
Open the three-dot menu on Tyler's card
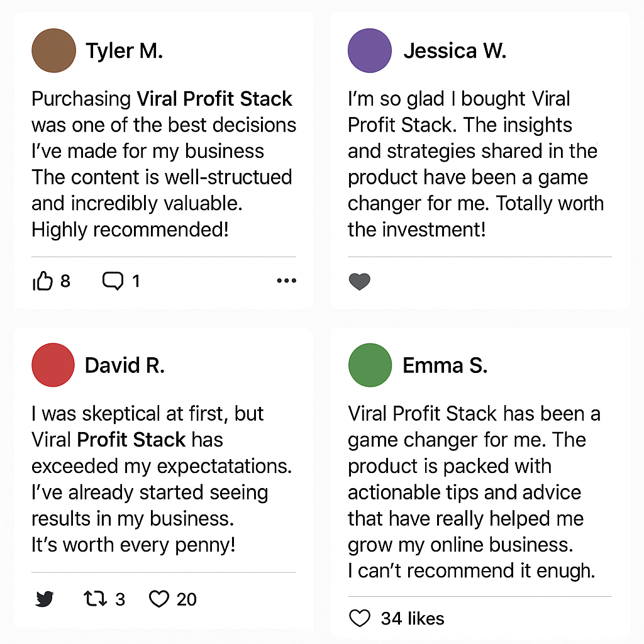click(286, 281)
